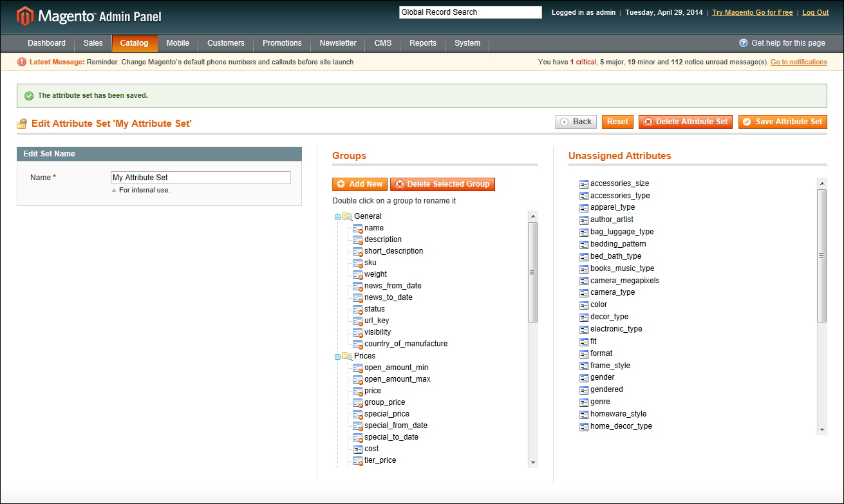844x504 pixels.
Task: Click Unassigned Attributes scroll up arrow
Action: [822, 183]
